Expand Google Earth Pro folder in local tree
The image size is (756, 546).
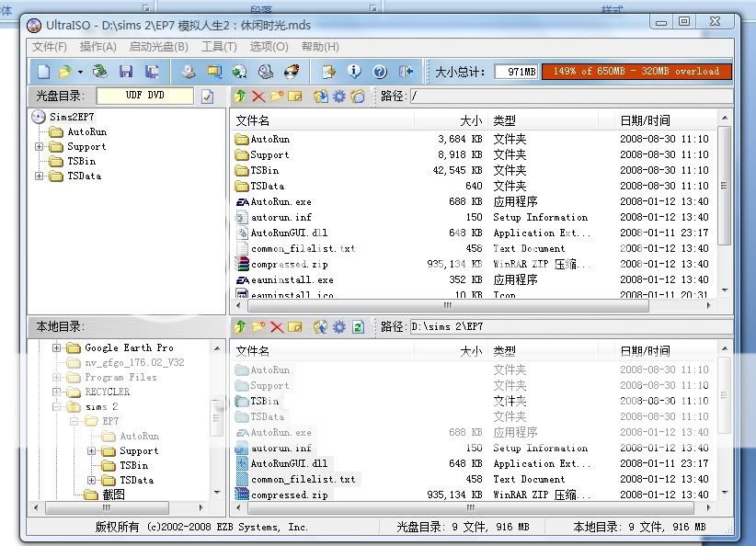(x=57, y=347)
